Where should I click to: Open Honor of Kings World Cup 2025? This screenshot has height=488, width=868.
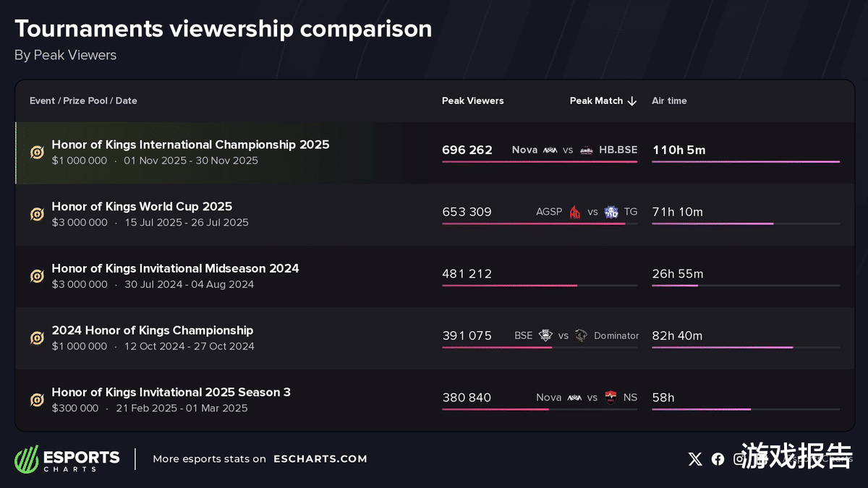pos(142,207)
